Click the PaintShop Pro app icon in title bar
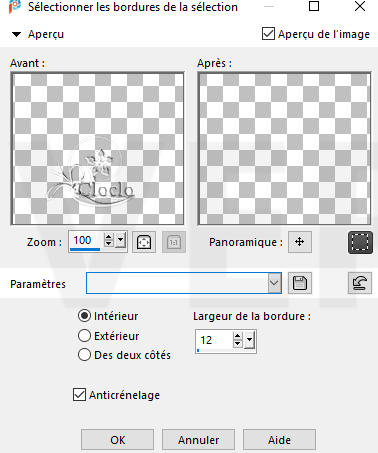 pos(15,7)
